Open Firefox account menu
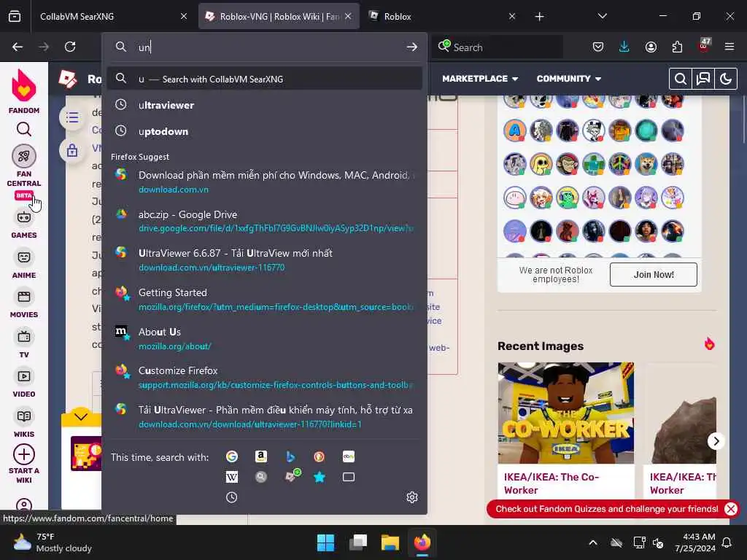This screenshot has height=560, width=747. [651, 47]
